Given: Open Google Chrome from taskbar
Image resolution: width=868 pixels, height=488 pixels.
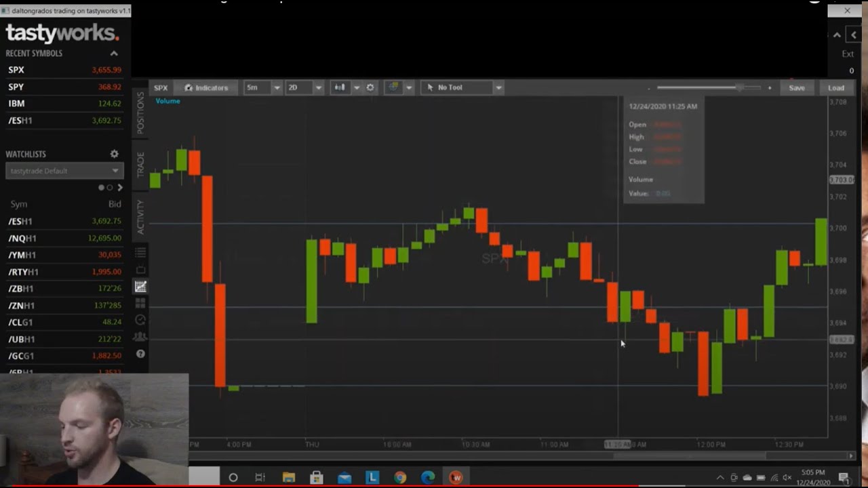Looking at the screenshot, I should click(400, 477).
